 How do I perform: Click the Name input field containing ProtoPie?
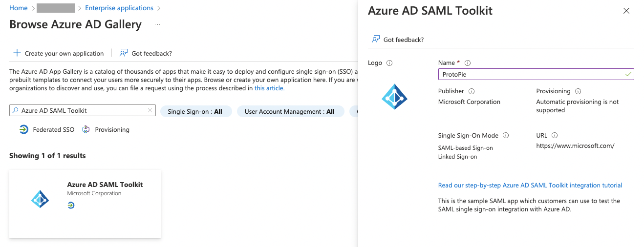(x=530, y=74)
